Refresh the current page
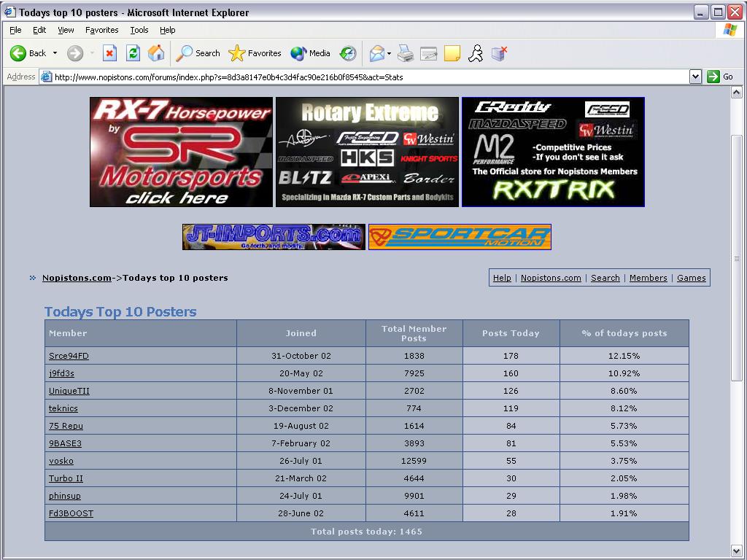 click(133, 53)
